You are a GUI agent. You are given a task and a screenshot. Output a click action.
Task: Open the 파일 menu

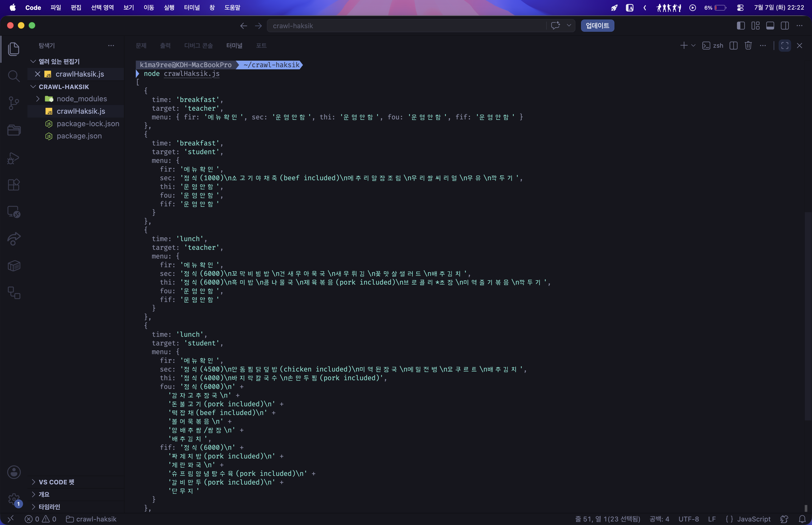[x=55, y=8]
